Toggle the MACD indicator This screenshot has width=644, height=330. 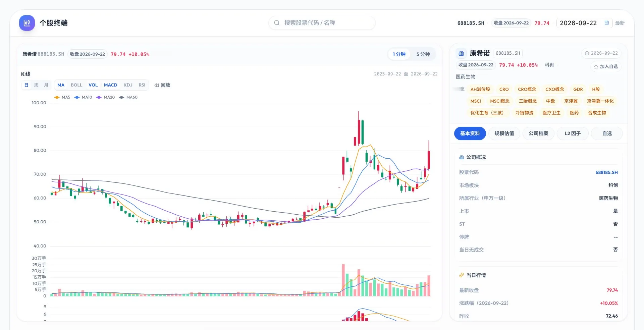111,85
